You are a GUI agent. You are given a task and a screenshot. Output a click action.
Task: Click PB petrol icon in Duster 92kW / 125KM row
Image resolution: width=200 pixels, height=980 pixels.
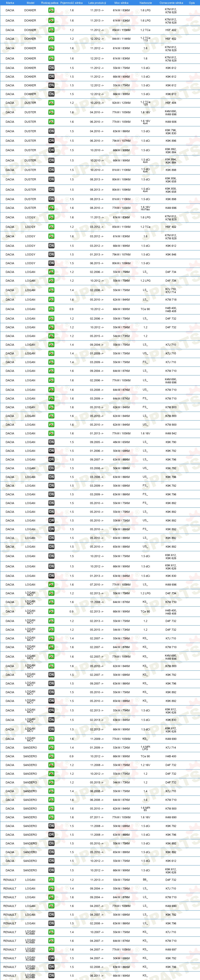[51, 103]
